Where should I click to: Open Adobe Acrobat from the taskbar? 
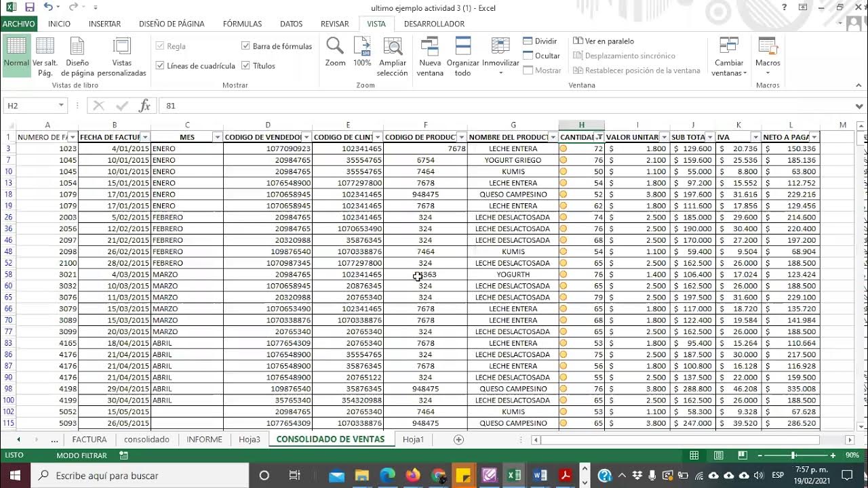point(566,475)
